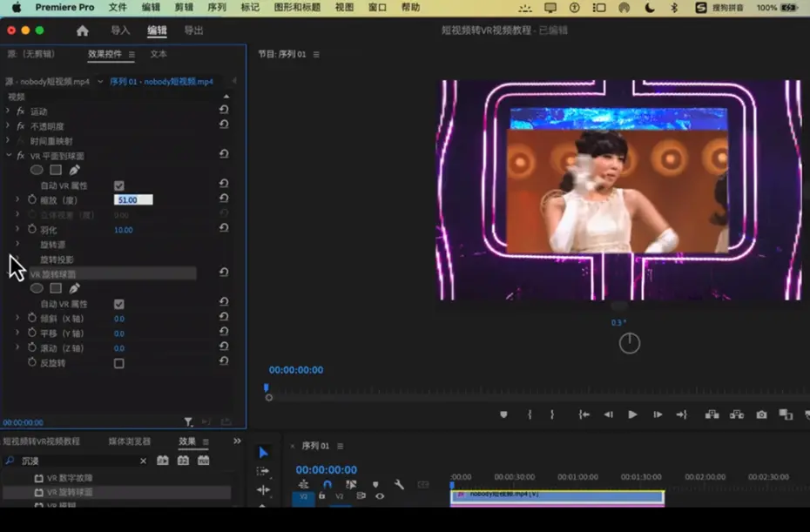The width and height of the screenshot is (810, 532).
Task: Toggle stopwatch animation for 羽化
Action: pos(32,229)
